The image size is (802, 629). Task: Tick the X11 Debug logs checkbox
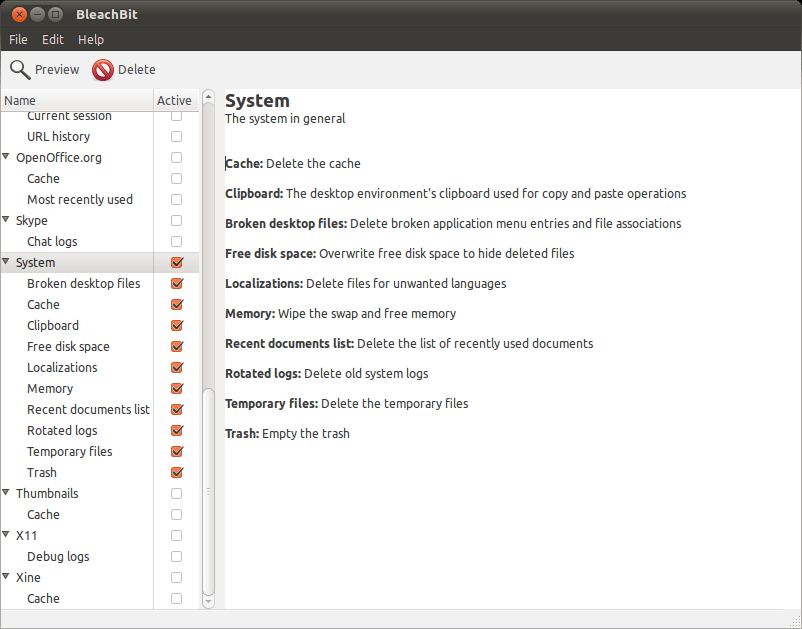coord(176,556)
